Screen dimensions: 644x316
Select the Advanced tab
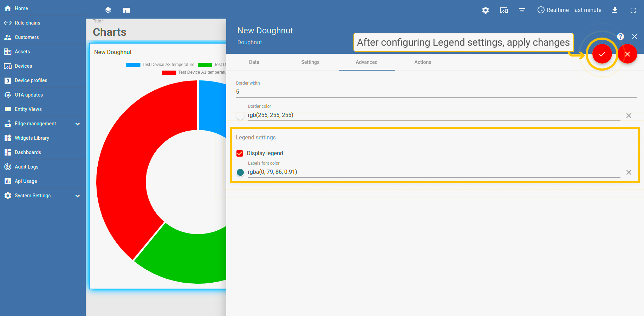(x=366, y=62)
